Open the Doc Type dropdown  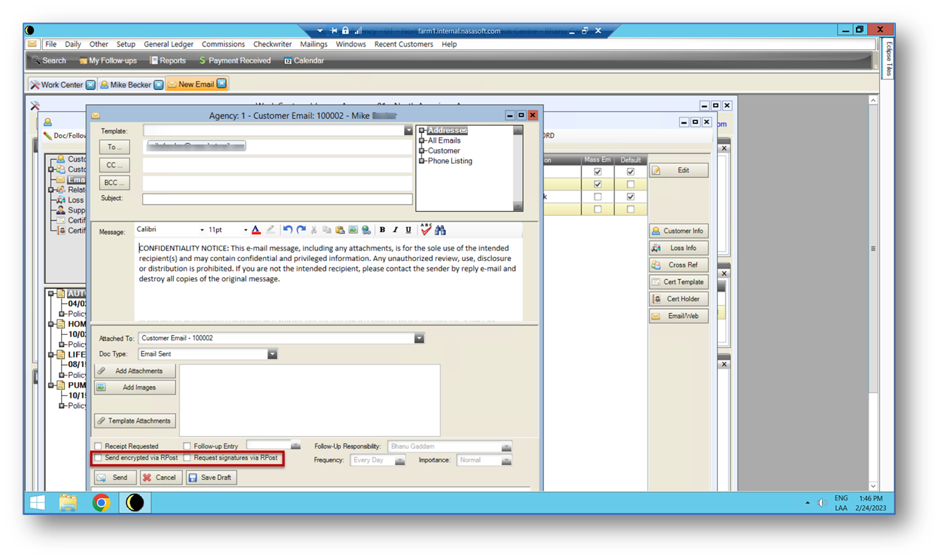(x=272, y=354)
